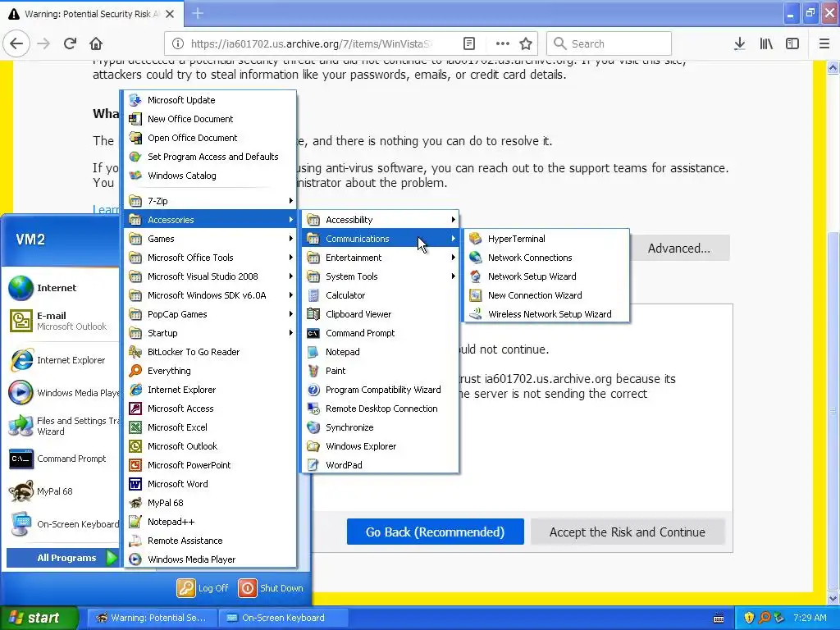Launch Microsoft Word
The width and height of the screenshot is (840, 630).
pos(210,484)
